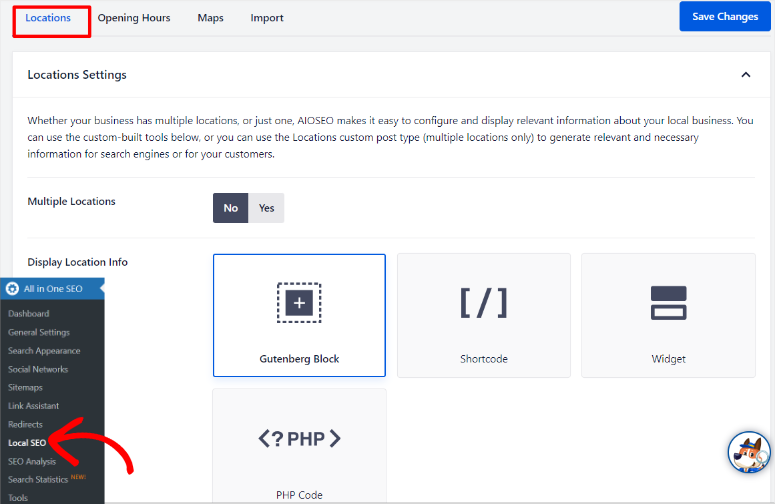This screenshot has height=504, width=775.
Task: Open Link Assistant menu item
Action: 34,406
